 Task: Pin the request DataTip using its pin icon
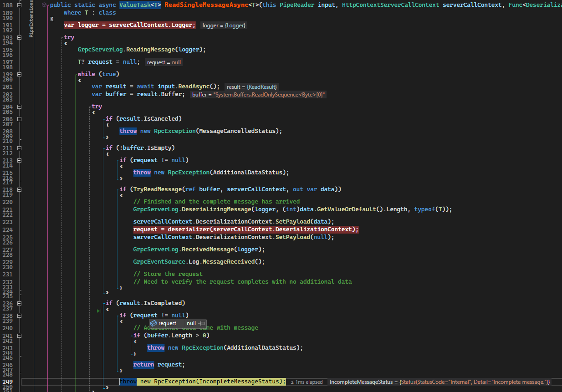[201, 323]
